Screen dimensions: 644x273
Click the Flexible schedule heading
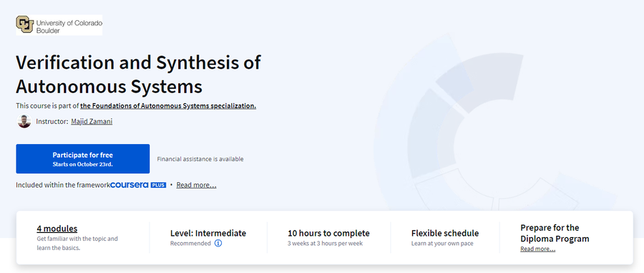coord(445,233)
